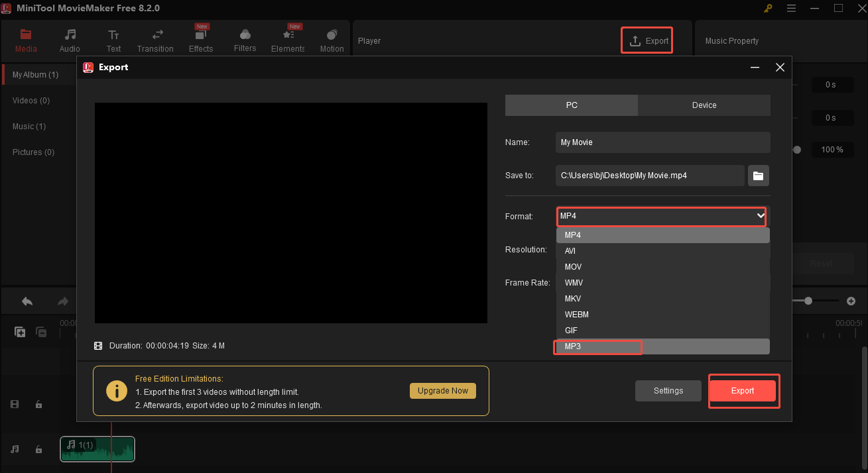This screenshot has width=868, height=473.
Task: Click the Reset button in Music Property
Action: [x=821, y=264]
